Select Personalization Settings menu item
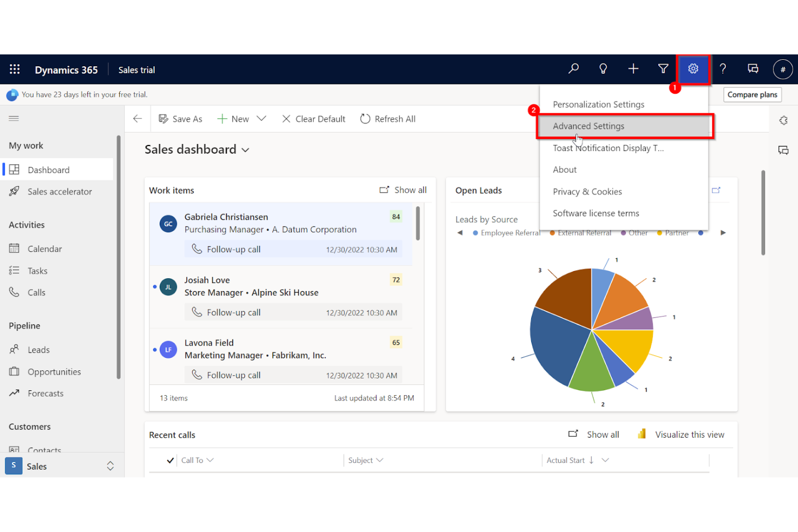The image size is (798, 532). coord(624,104)
